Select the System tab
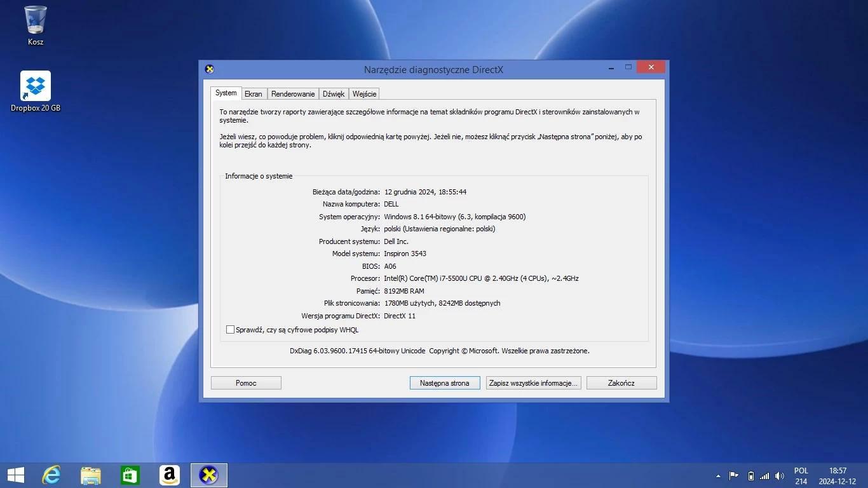The height and width of the screenshot is (488, 868). click(226, 93)
